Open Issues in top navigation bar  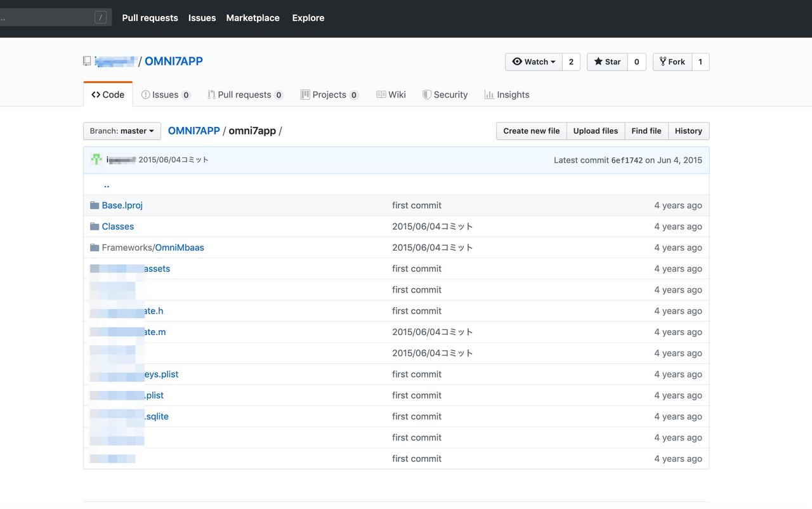tap(202, 18)
